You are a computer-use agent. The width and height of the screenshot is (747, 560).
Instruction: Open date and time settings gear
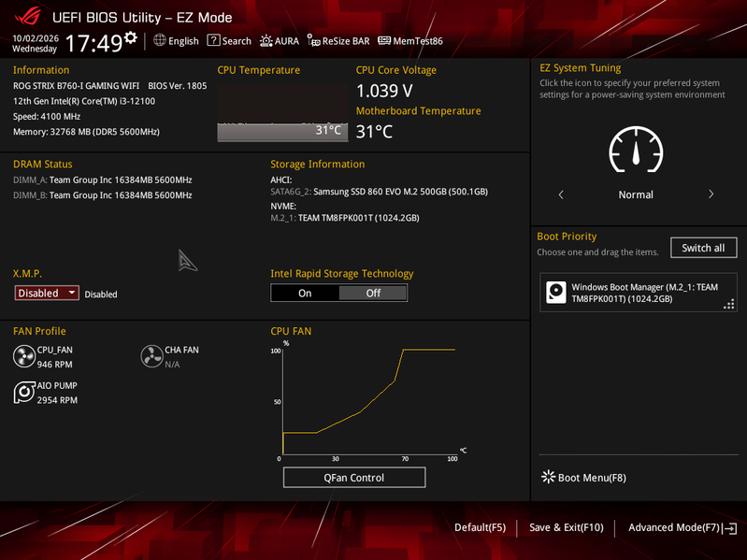click(x=131, y=37)
